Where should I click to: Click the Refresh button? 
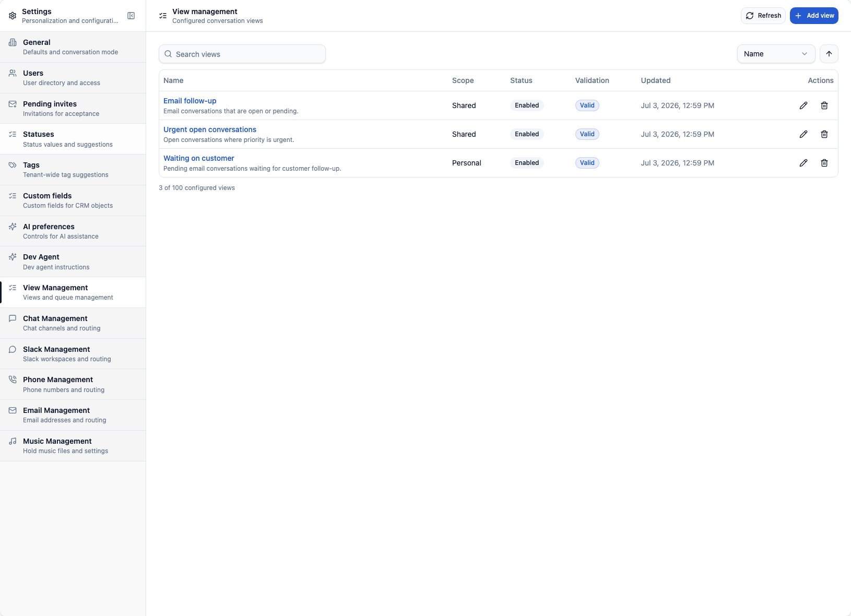[763, 16]
